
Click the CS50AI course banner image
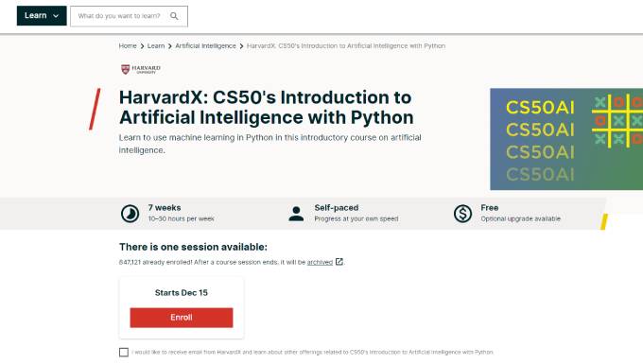[x=566, y=139]
